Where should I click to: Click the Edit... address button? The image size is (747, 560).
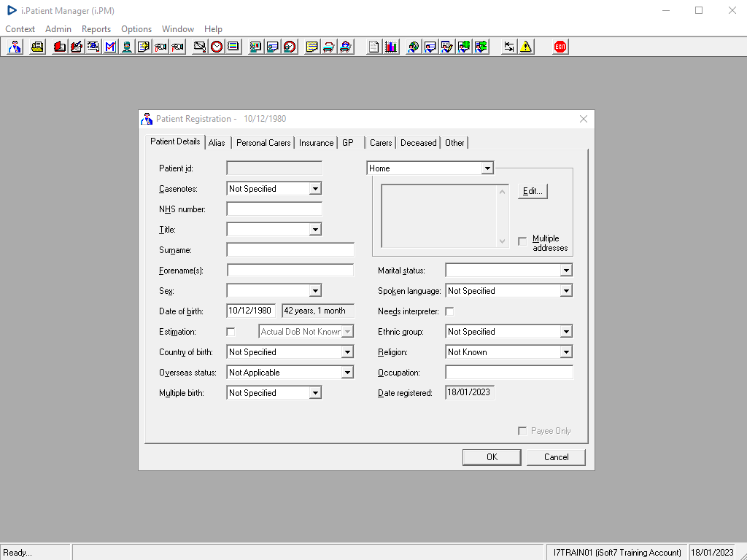pos(533,192)
